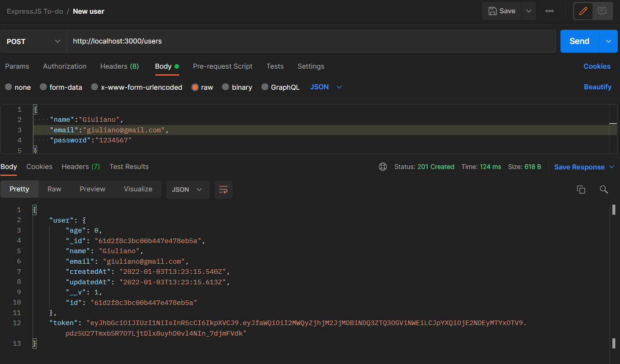Open the request body JSON format dropdown
The height and width of the screenshot is (364, 620).
326,87
